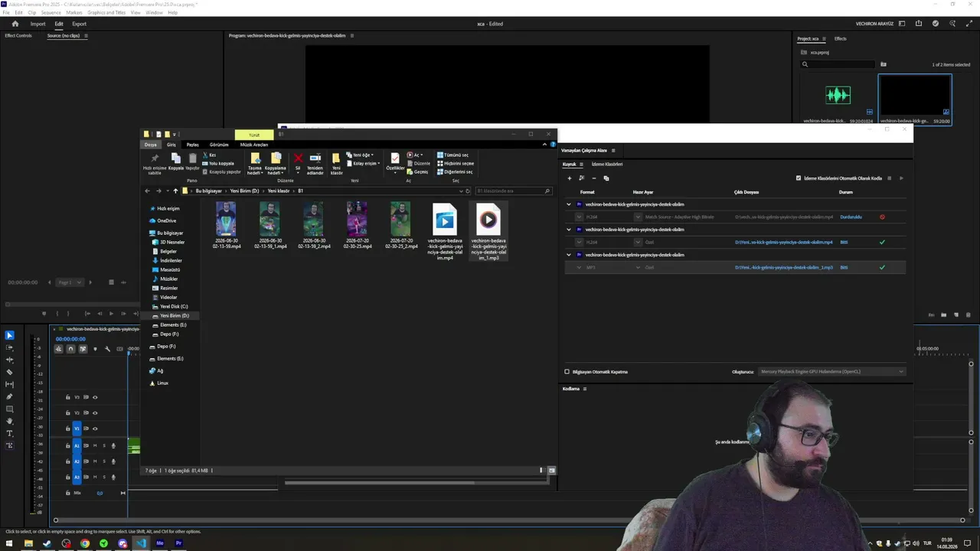The width and height of the screenshot is (980, 551).
Task: Toggle V2 track visibility eye
Action: click(95, 412)
